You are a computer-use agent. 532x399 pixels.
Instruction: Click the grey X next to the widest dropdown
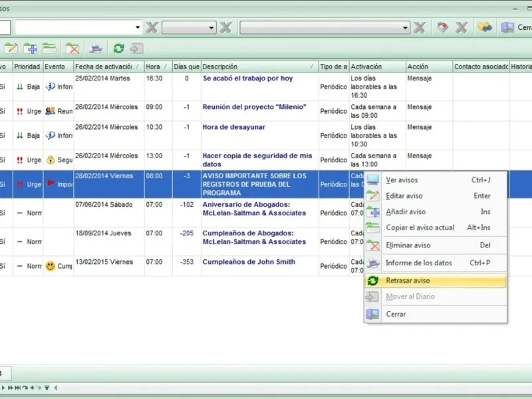pos(420,27)
